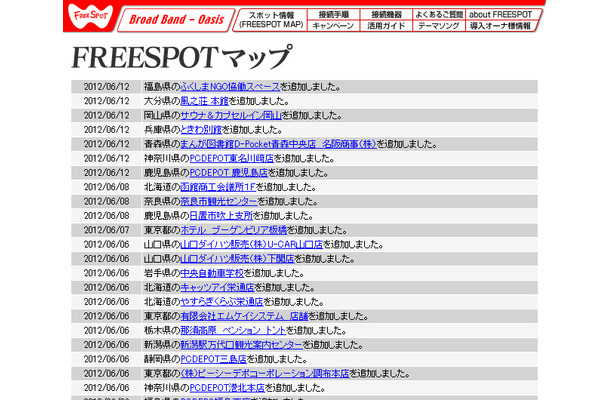This screenshot has width=610, height=400.
Task: Click the 2012/06/06 date of the 新潟県 row
Action: [x=106, y=346]
